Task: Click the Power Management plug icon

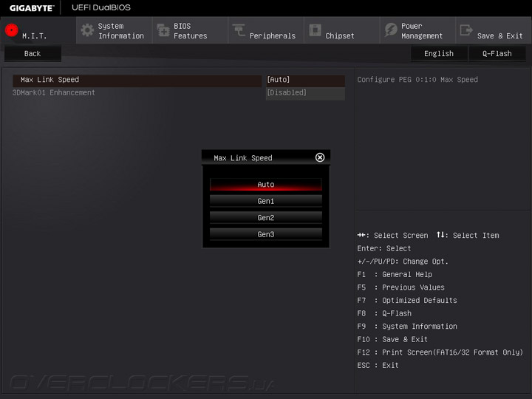Action: (x=391, y=30)
